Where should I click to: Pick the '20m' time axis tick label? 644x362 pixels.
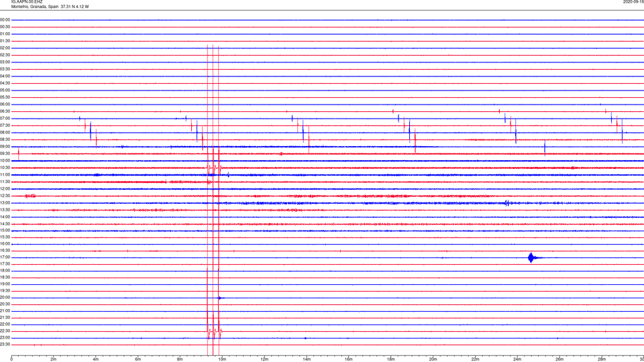coord(433,359)
